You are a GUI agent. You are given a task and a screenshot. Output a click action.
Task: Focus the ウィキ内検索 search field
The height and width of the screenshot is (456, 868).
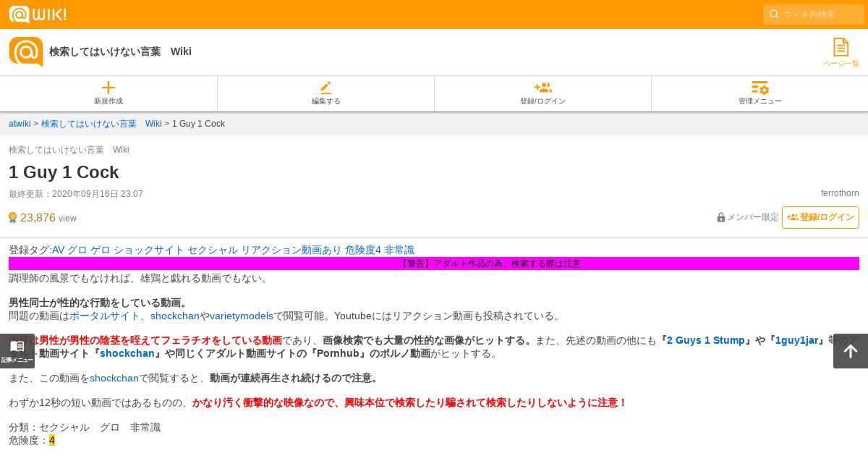click(814, 14)
